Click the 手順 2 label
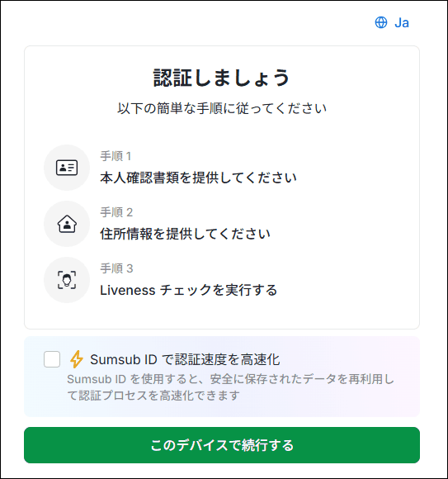 (116, 212)
